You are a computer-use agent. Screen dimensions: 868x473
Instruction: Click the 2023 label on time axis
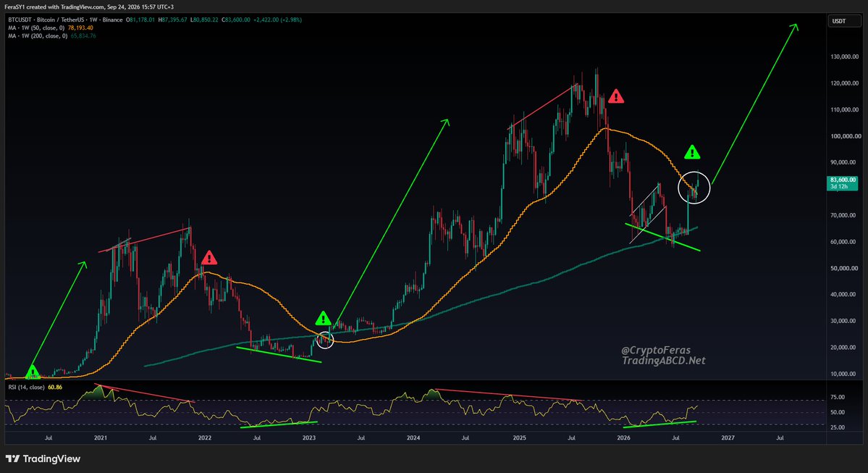point(309,438)
